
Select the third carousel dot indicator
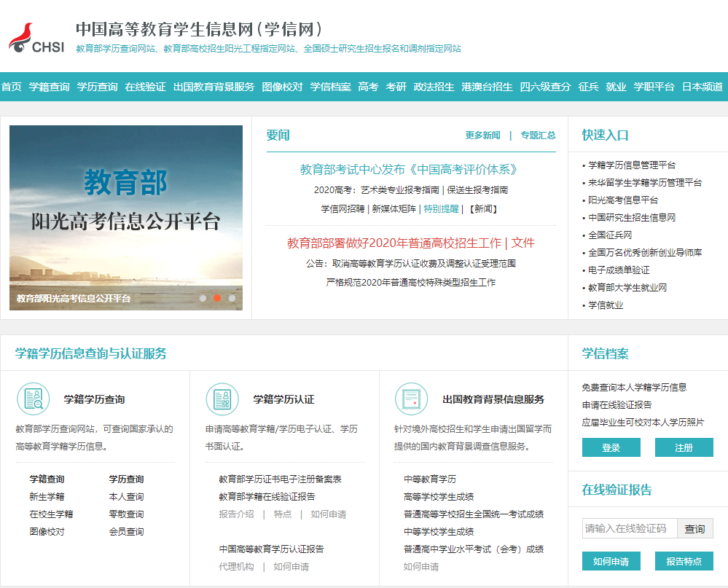click(232, 298)
